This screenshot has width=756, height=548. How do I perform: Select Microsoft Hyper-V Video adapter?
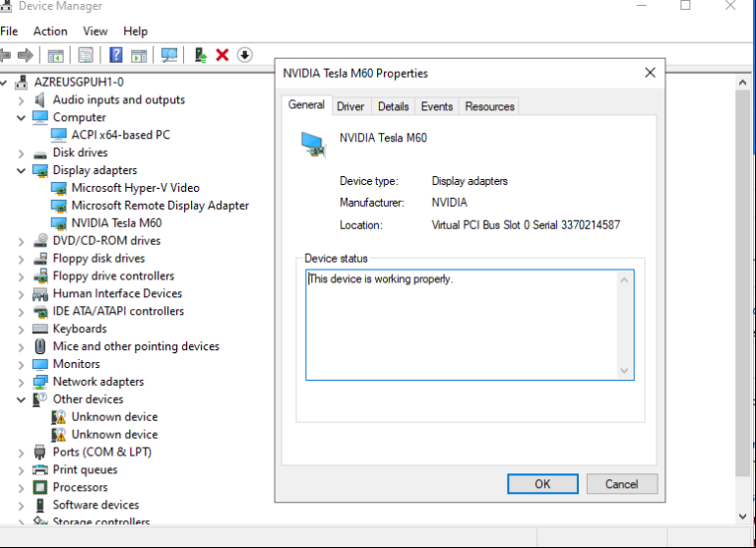136,188
